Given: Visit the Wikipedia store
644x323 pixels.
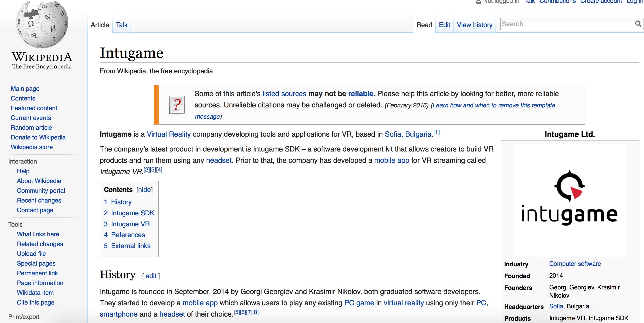Looking at the screenshot, I should pyautogui.click(x=32, y=147).
